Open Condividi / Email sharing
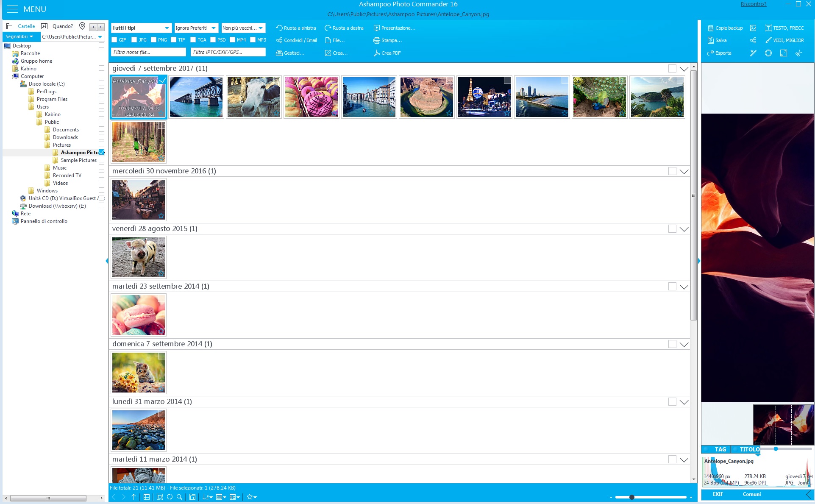Viewport: 815px width, 504px height. coord(296,40)
